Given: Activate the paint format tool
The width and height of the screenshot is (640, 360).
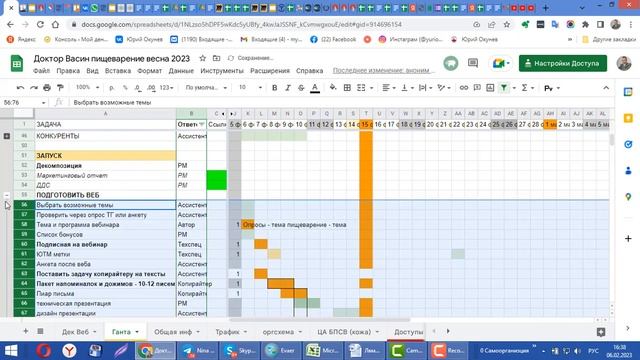Looking at the screenshot, I should (x=60, y=88).
